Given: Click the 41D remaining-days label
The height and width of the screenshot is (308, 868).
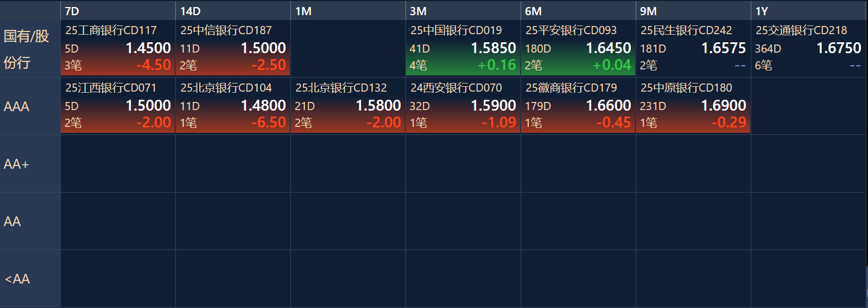Looking at the screenshot, I should (420, 49).
